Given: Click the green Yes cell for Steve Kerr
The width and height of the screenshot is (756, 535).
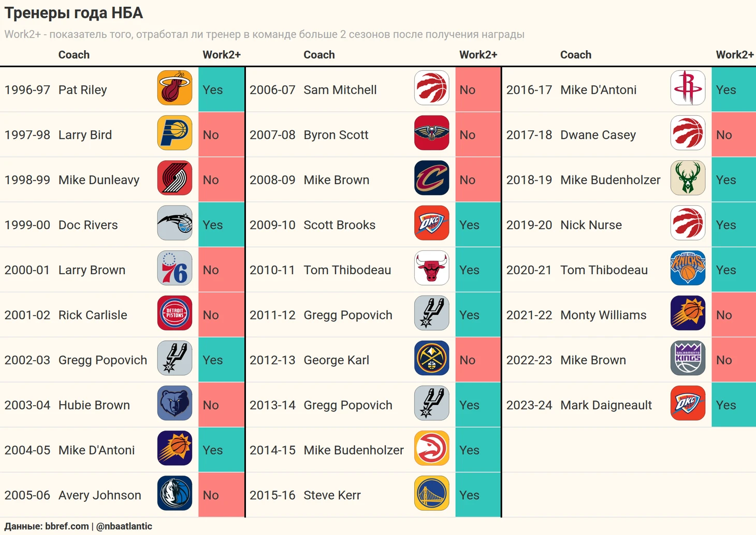Looking at the screenshot, I should tap(477, 495).
